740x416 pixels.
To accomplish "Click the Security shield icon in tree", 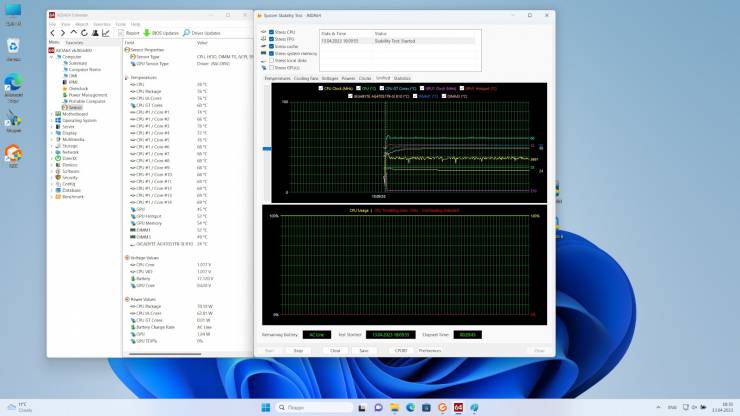I will pyautogui.click(x=58, y=178).
